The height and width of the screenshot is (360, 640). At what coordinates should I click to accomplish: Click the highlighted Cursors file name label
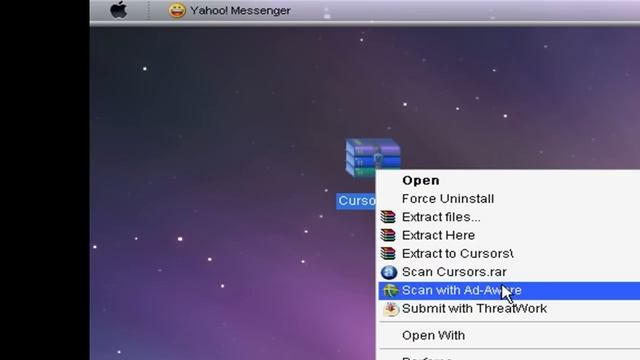tap(356, 201)
